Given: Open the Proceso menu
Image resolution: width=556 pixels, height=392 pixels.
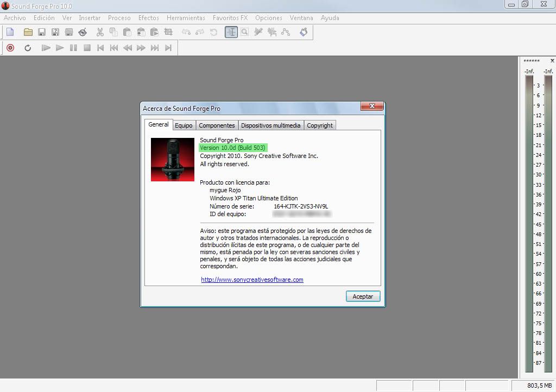Looking at the screenshot, I should tap(119, 18).
